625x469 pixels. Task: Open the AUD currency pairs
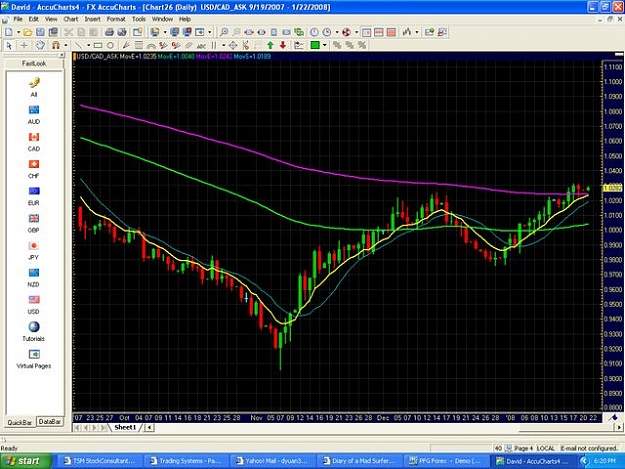pyautogui.click(x=34, y=115)
